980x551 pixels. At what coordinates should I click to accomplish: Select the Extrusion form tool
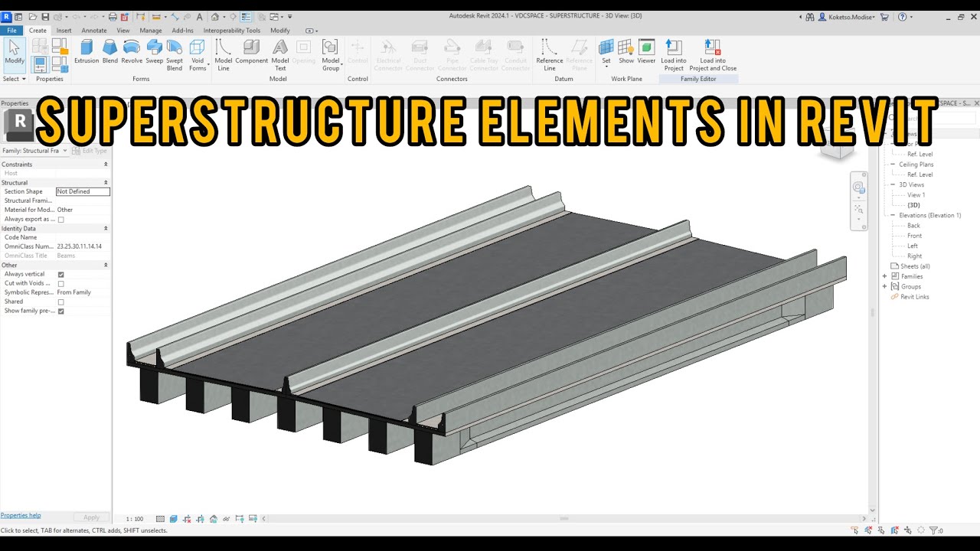coord(87,52)
